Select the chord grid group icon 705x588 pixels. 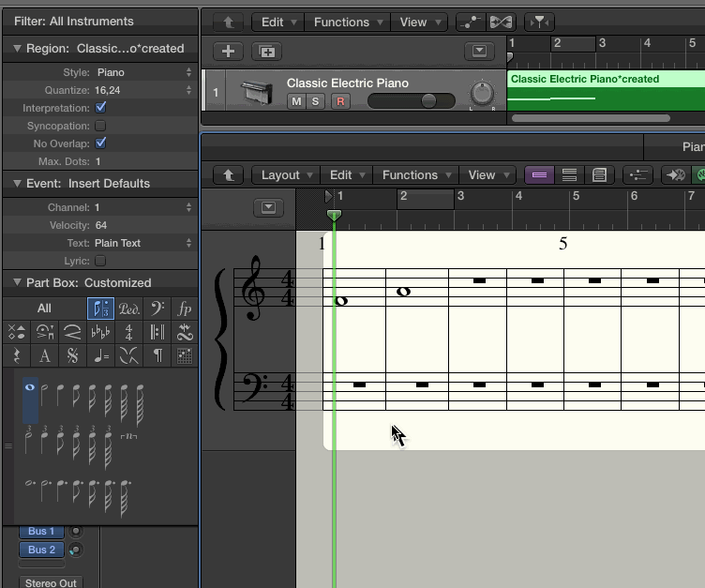185,355
